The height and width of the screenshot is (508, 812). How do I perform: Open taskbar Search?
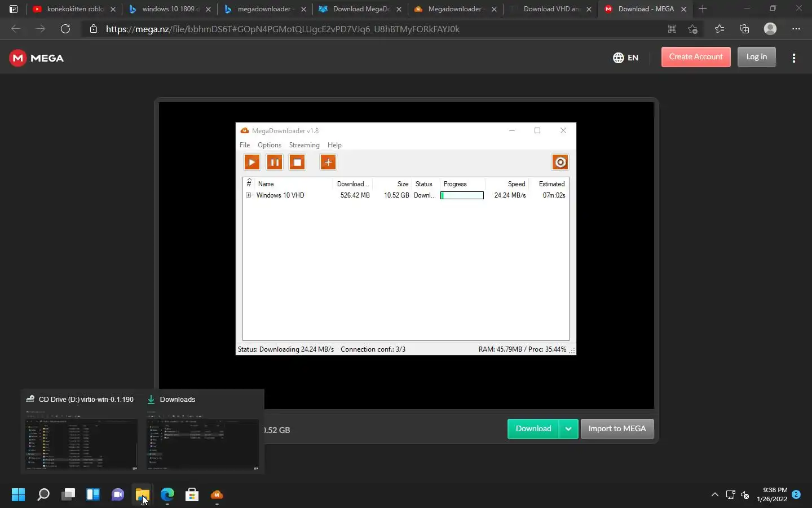(43, 495)
